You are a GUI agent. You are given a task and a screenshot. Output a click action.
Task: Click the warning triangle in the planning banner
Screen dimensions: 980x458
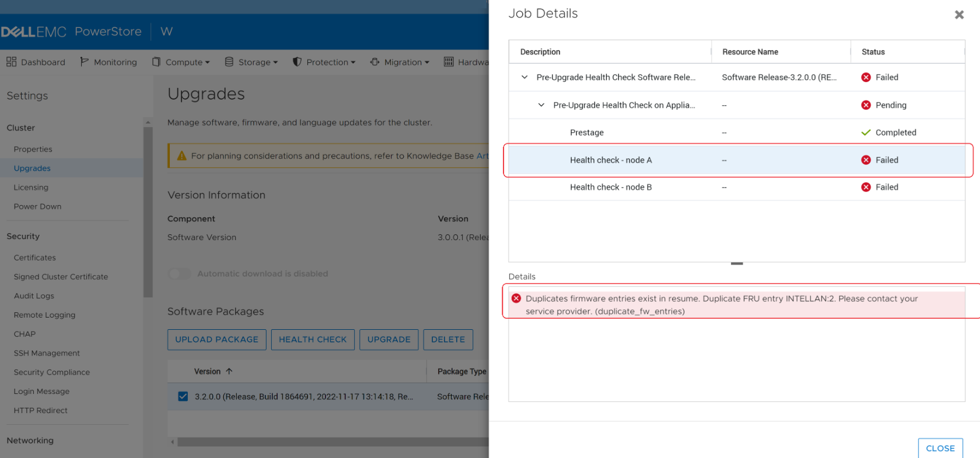(181, 156)
